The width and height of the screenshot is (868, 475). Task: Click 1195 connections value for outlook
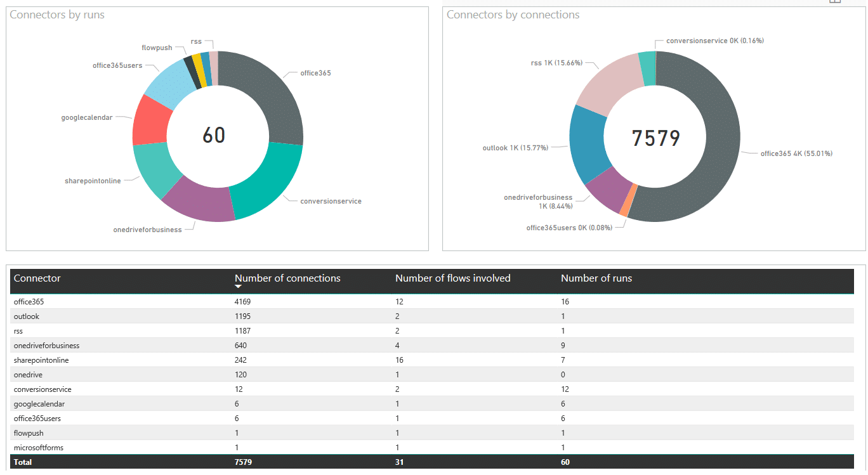pos(243,316)
